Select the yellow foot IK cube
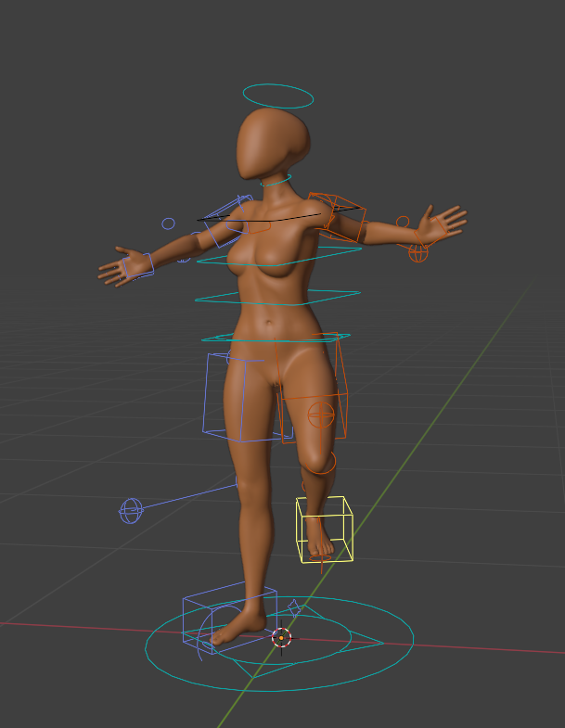The width and height of the screenshot is (565, 728). tap(325, 530)
